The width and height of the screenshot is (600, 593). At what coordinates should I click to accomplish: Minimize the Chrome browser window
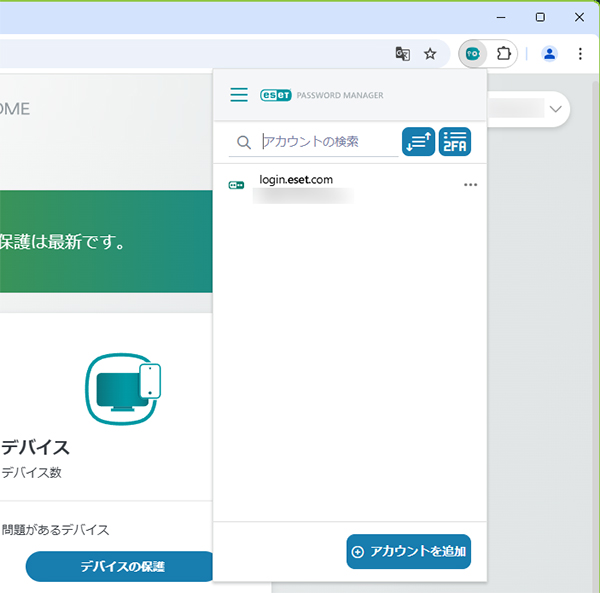coord(501,17)
